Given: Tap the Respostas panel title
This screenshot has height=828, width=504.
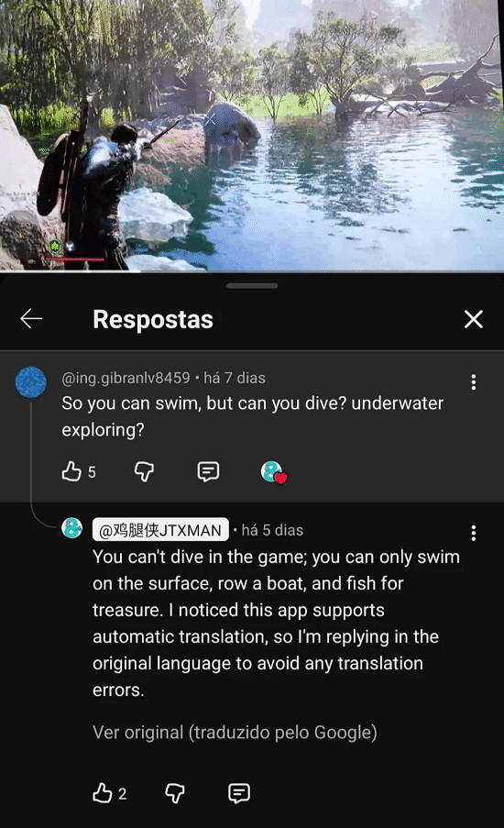Looking at the screenshot, I should pos(153,319).
